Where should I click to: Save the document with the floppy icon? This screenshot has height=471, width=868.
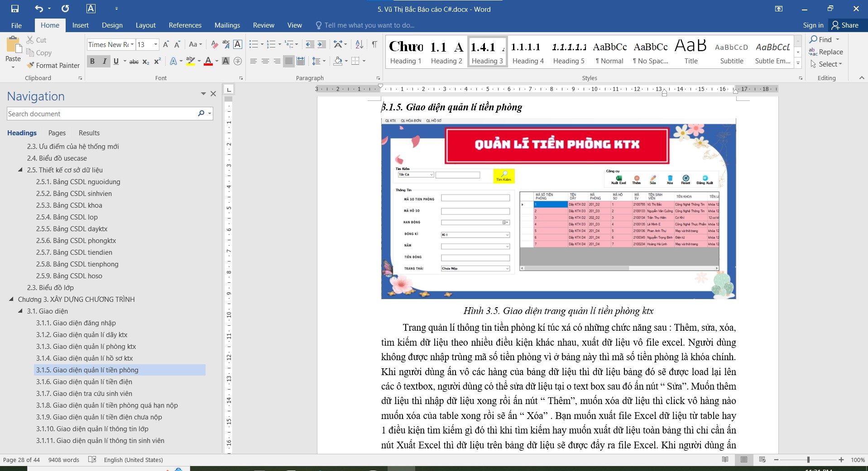pyautogui.click(x=15, y=9)
